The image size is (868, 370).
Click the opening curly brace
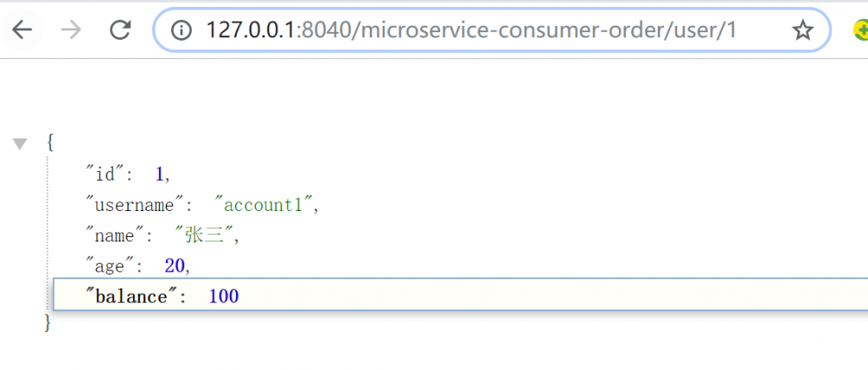(49, 141)
